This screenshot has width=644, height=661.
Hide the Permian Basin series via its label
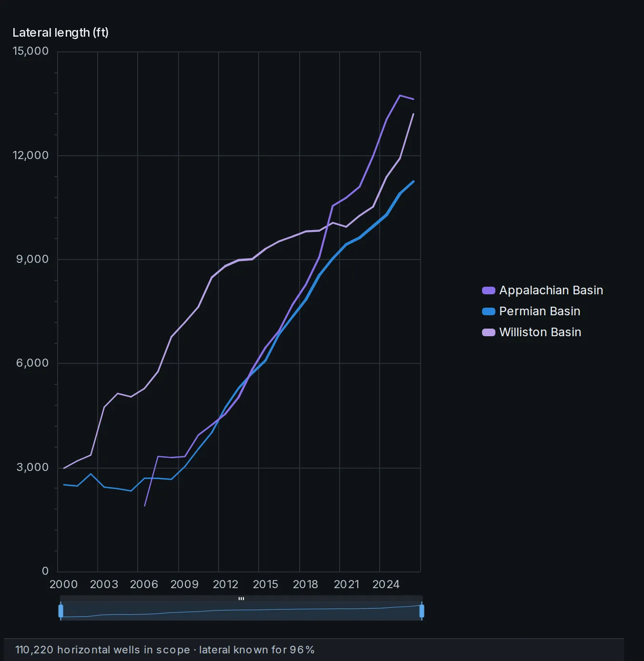(540, 311)
